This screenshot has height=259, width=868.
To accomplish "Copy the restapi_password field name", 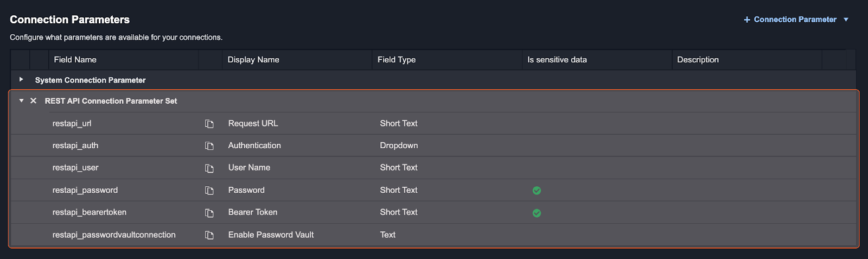I will click(209, 191).
